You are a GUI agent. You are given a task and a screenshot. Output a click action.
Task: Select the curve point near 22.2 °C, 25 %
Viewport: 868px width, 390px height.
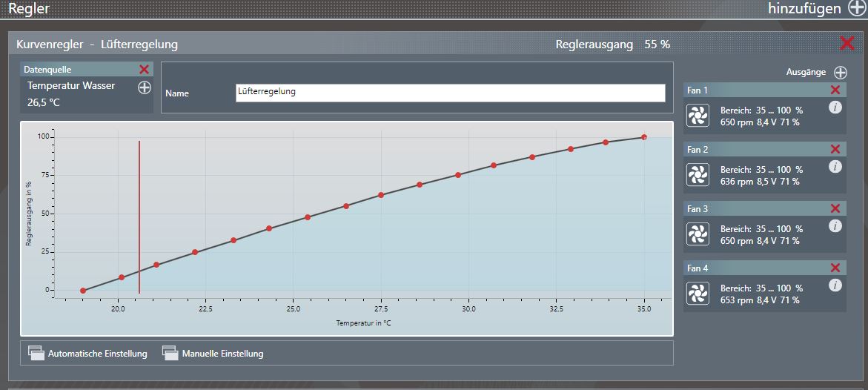pyautogui.click(x=195, y=252)
